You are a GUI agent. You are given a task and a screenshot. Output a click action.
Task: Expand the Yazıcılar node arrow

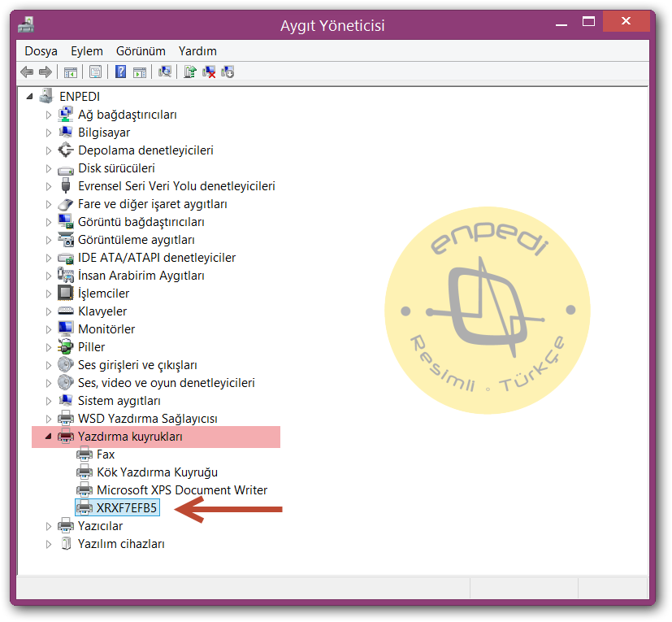click(x=49, y=526)
